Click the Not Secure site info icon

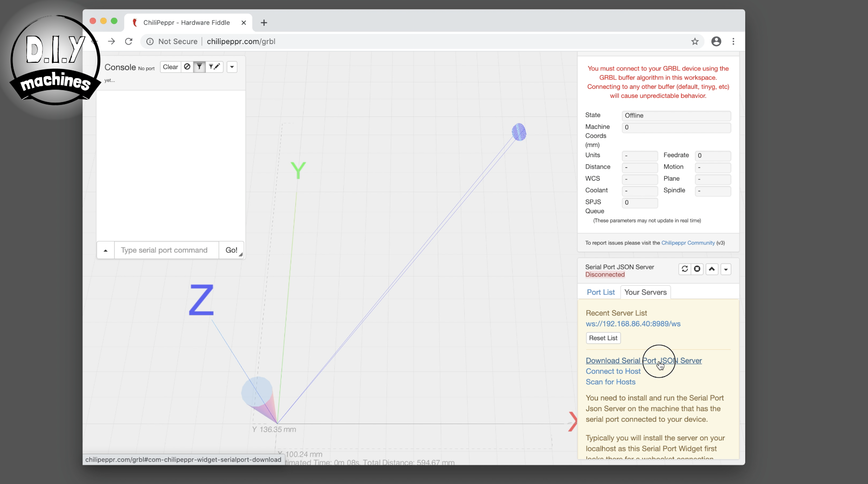click(150, 42)
